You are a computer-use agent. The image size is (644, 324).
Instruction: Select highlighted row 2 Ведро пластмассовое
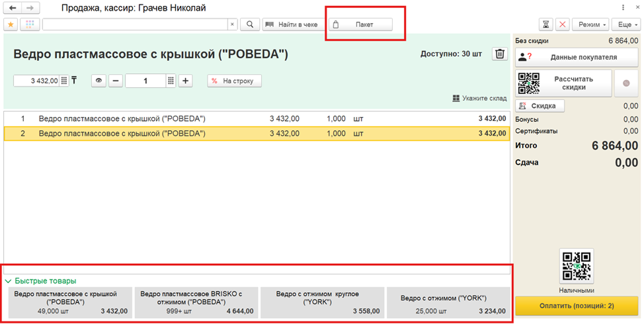point(257,134)
